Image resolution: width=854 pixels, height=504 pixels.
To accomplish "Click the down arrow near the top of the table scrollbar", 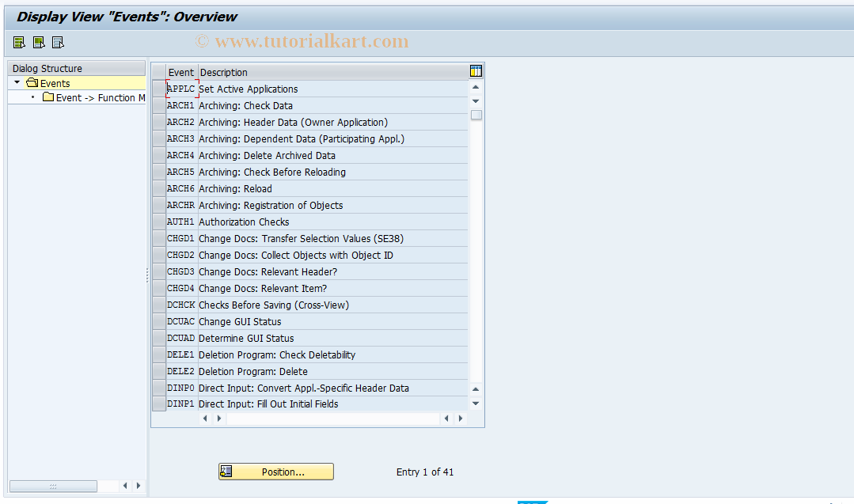I will [x=476, y=101].
